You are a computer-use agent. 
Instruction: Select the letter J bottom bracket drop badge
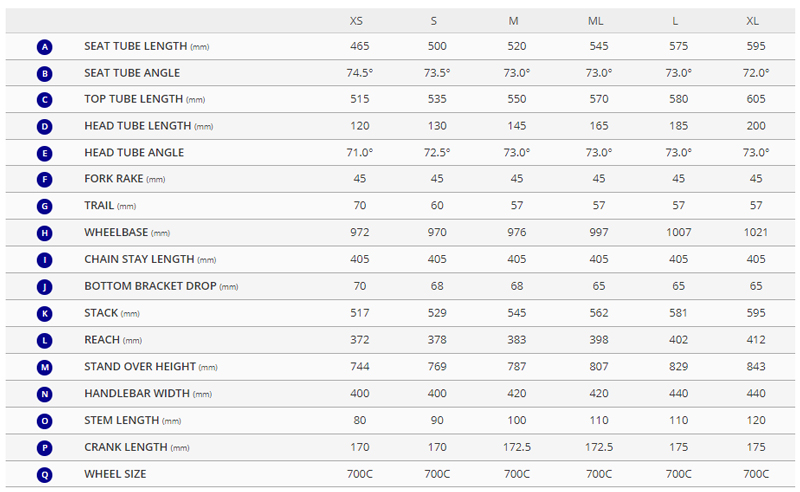(x=44, y=287)
